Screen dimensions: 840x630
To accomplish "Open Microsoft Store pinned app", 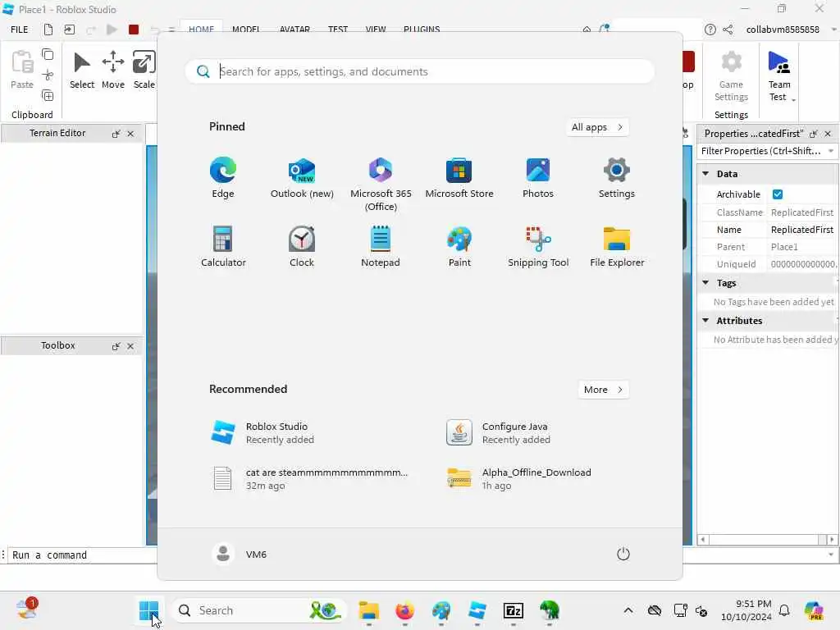I will tap(459, 178).
